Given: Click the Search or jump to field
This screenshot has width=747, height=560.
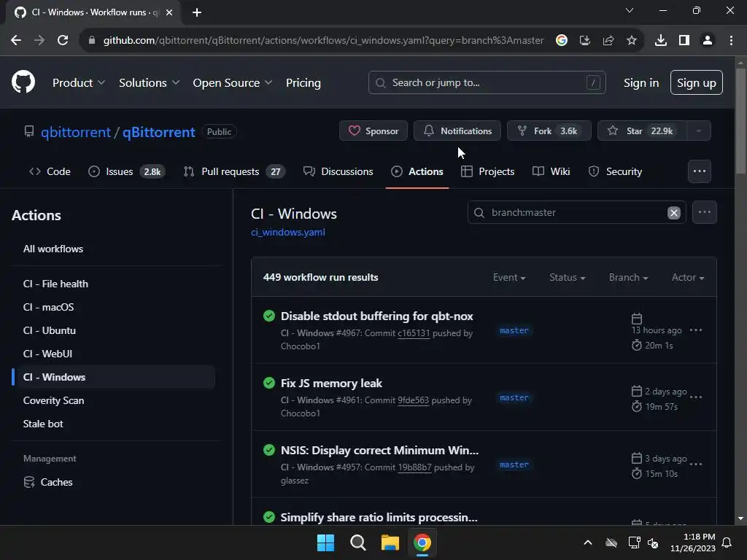Looking at the screenshot, I should coord(487,83).
